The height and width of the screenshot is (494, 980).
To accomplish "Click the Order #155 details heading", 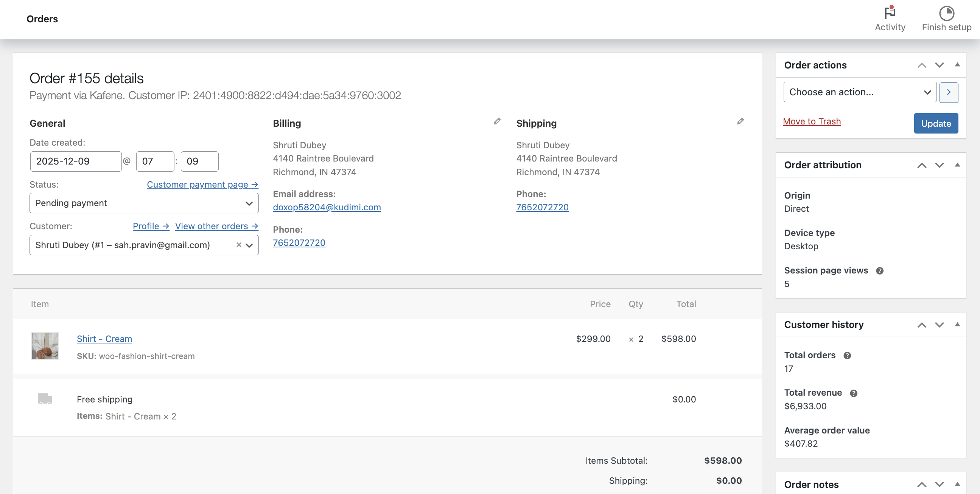I will point(86,78).
